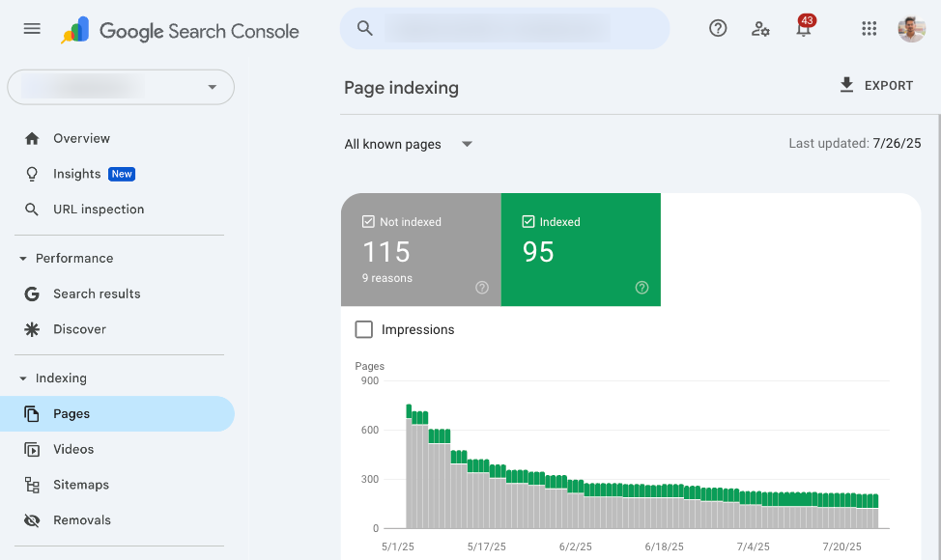941x560 pixels.
Task: Open the Discover report
Action: 80,329
